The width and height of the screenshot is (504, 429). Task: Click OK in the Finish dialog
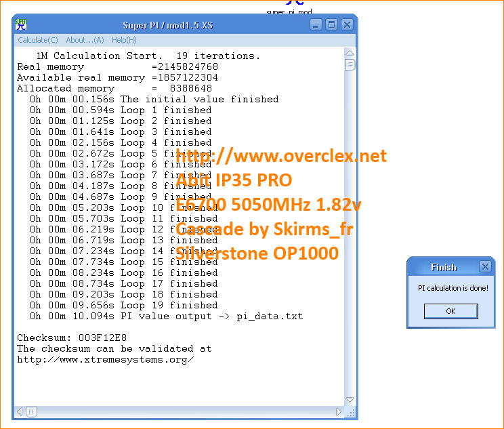click(450, 311)
